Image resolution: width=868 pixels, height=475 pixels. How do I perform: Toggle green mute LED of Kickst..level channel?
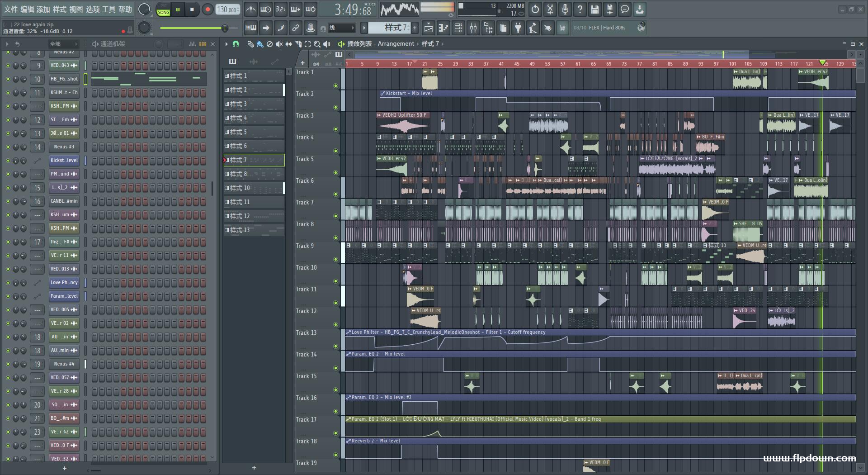[x=8, y=161]
